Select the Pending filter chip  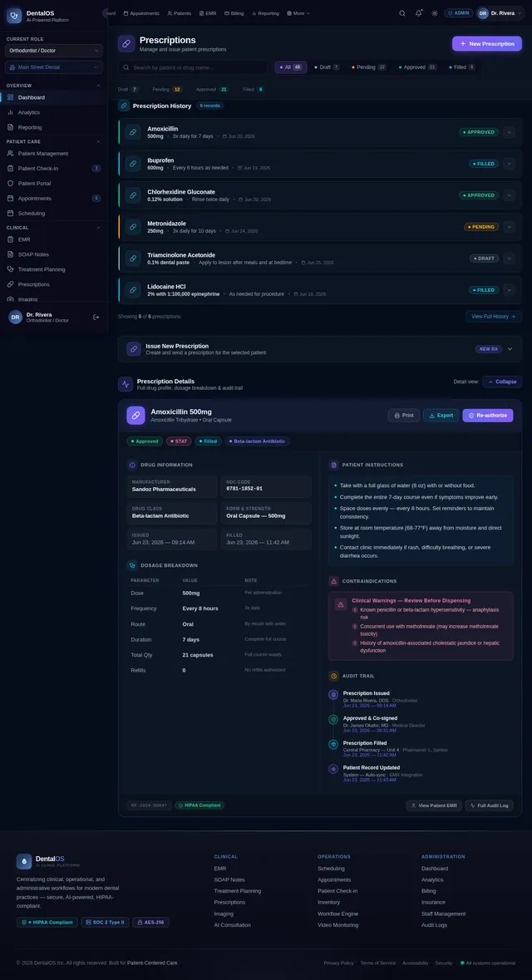(369, 66)
